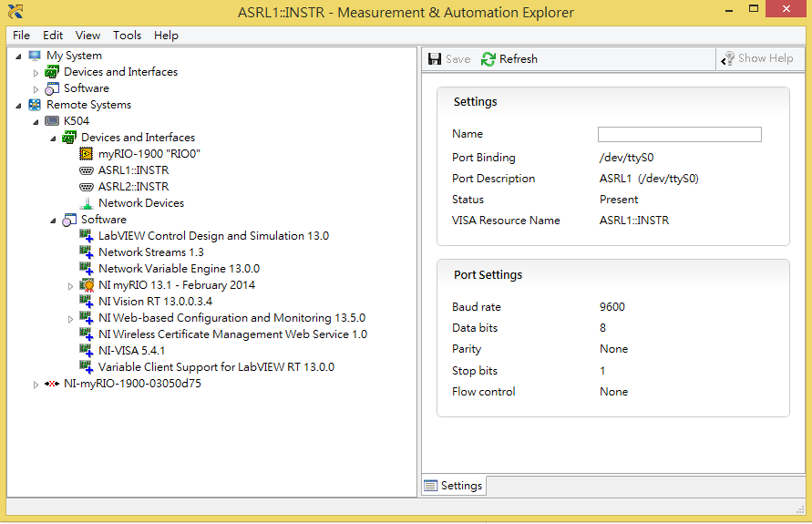Click the Refresh button label
The image size is (812, 524).
tap(519, 59)
